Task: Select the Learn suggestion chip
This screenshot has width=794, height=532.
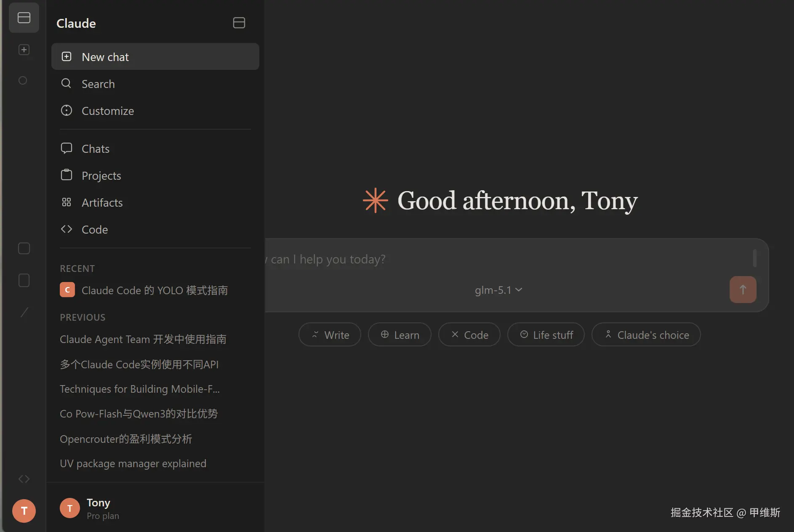Action: point(400,335)
